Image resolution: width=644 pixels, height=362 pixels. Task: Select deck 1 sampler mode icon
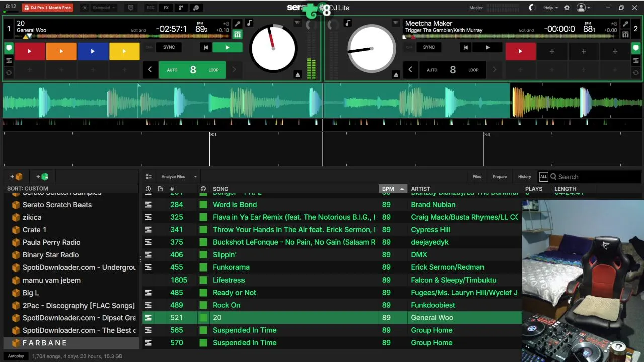[x=9, y=73]
